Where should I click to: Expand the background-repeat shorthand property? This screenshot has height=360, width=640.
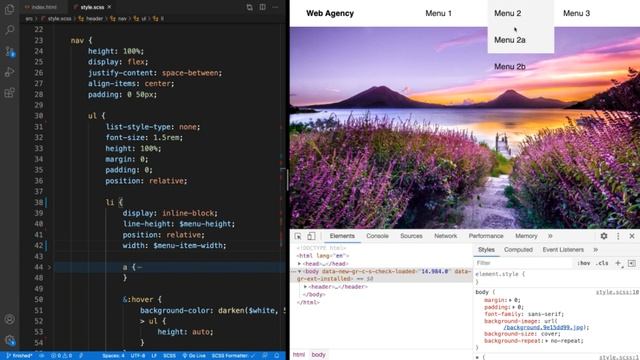(547, 341)
